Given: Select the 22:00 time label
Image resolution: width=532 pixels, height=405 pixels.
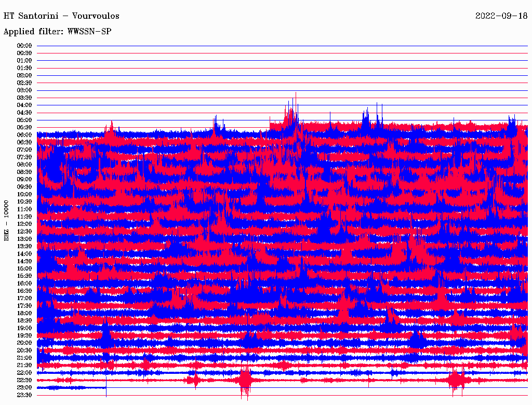Looking at the screenshot, I should tap(24, 373).
